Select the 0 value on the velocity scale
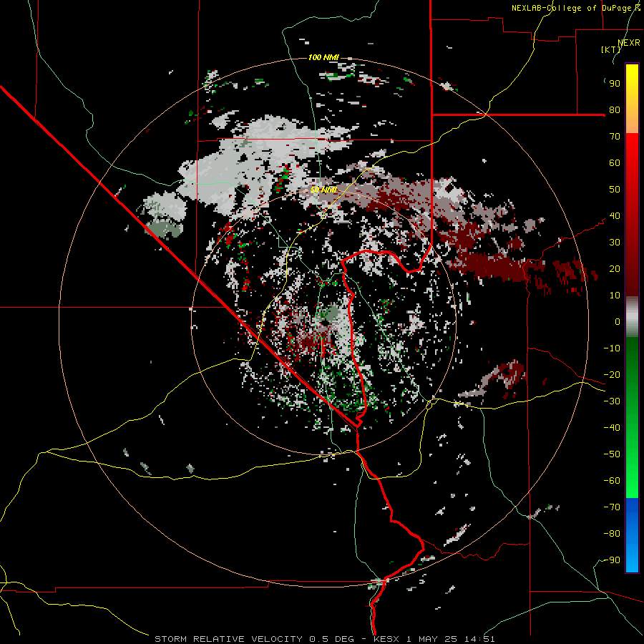644x644 pixels. (x=618, y=322)
